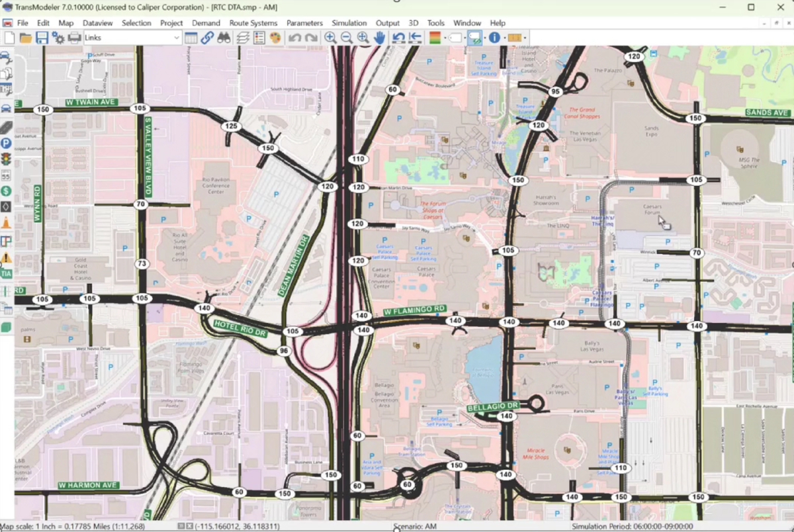Click the 125 volume marker on map

(x=231, y=126)
